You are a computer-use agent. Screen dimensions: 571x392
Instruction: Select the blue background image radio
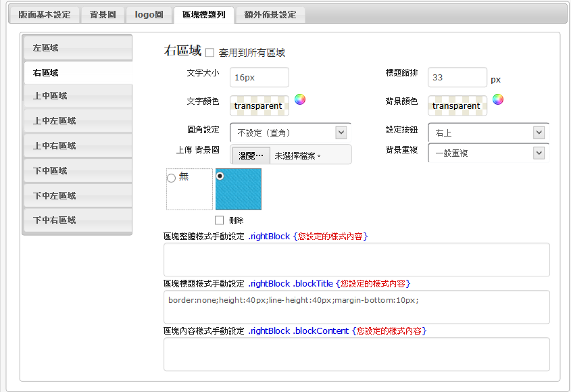(220, 176)
